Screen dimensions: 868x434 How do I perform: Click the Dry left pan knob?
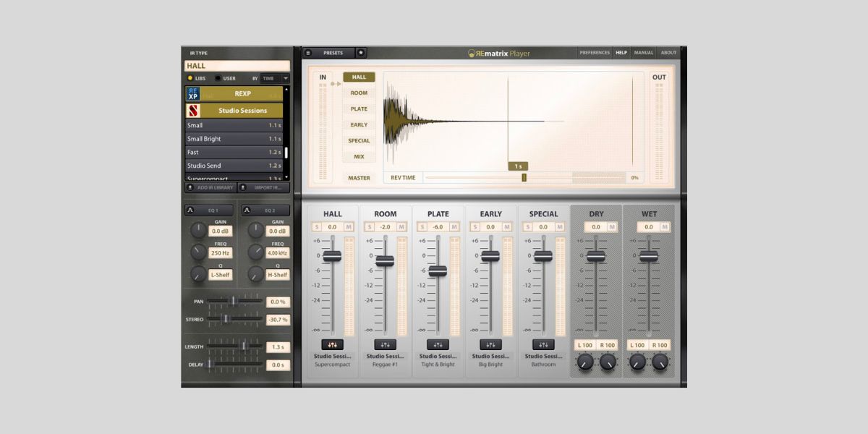(584, 362)
